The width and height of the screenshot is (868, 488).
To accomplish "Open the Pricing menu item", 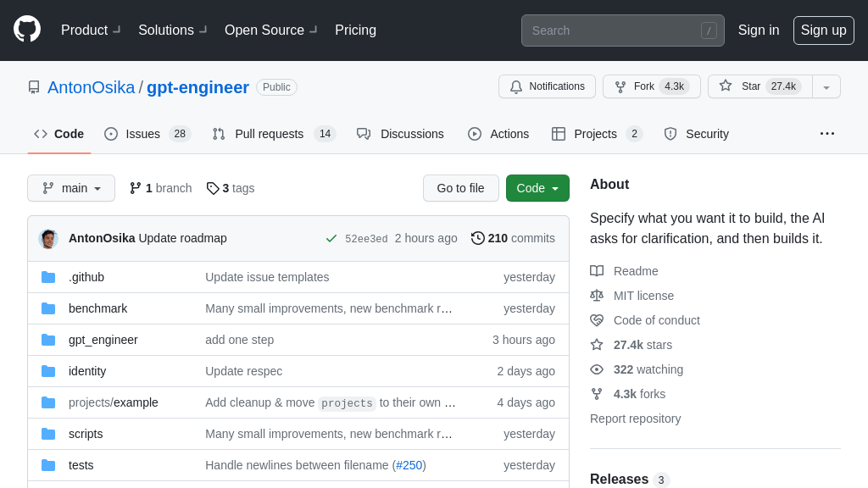I will tap(355, 30).
